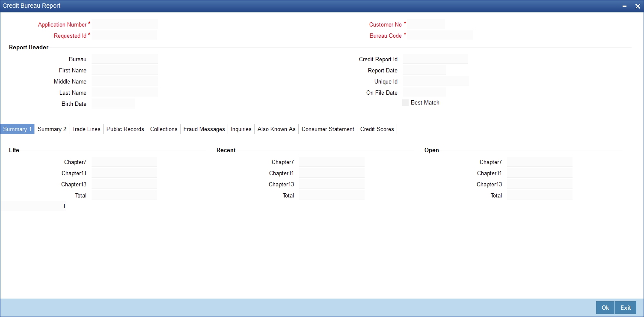Click the Birth Date field

coord(113,104)
